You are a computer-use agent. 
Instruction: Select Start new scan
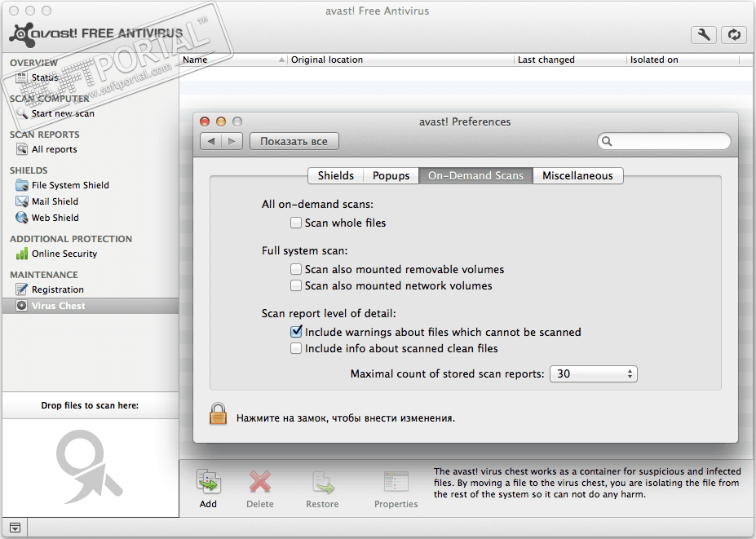pyautogui.click(x=63, y=113)
